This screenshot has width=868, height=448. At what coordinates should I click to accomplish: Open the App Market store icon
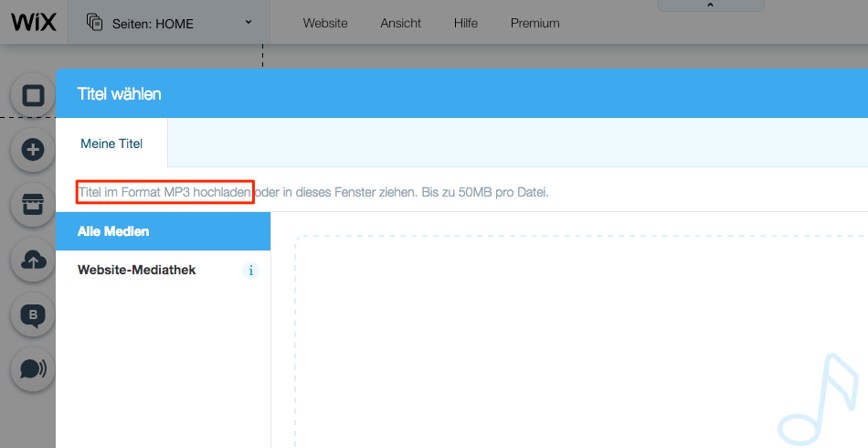coord(34,205)
